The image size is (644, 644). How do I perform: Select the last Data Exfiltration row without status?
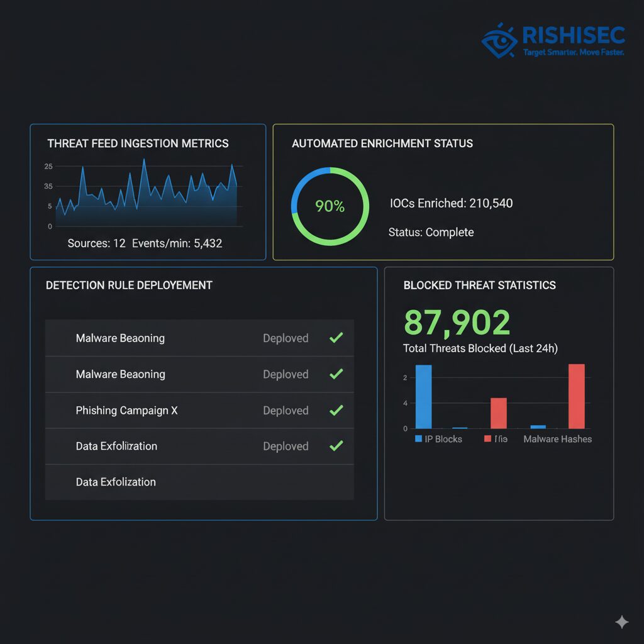tap(116, 482)
